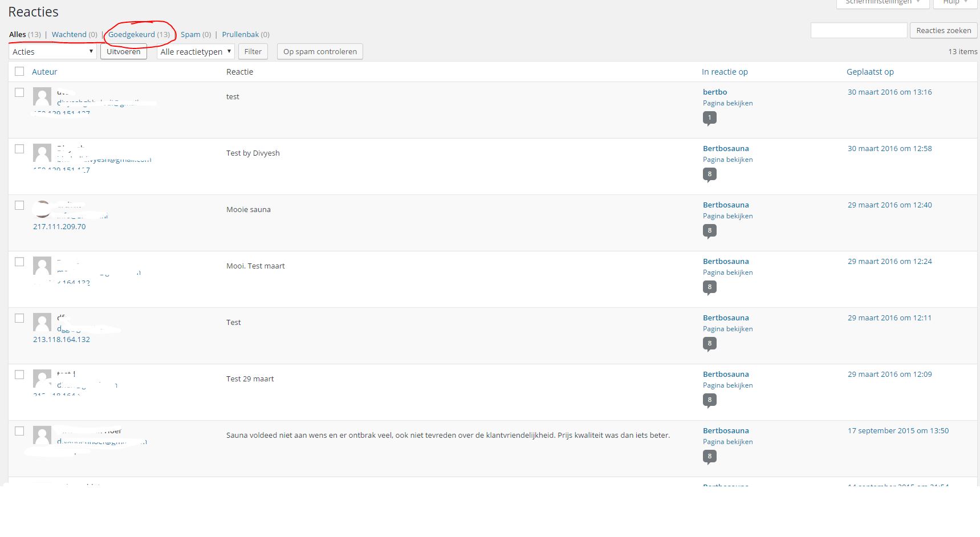The height and width of the screenshot is (537, 980).
Task: Open date link '17 september 2015 om 13:50'
Action: pos(898,430)
